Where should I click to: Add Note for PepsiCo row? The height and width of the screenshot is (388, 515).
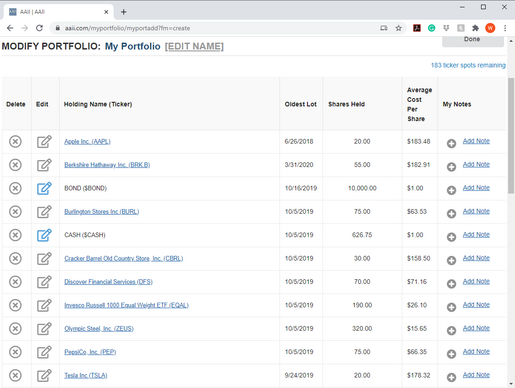[x=476, y=352]
